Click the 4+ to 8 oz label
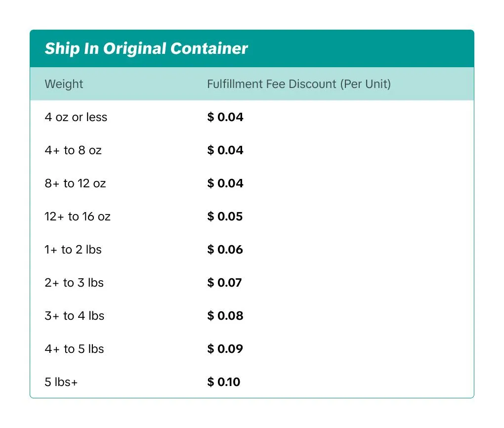The width and height of the screenshot is (504, 428). pos(73,150)
